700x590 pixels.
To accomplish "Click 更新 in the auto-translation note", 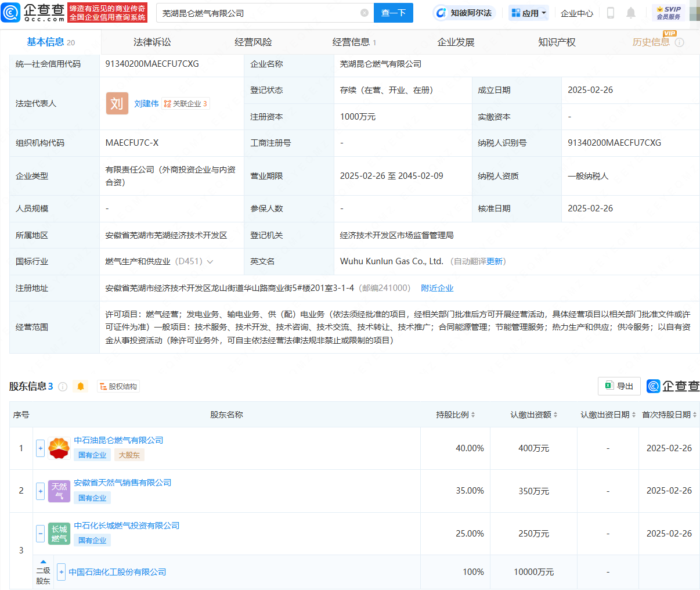I will (x=495, y=262).
